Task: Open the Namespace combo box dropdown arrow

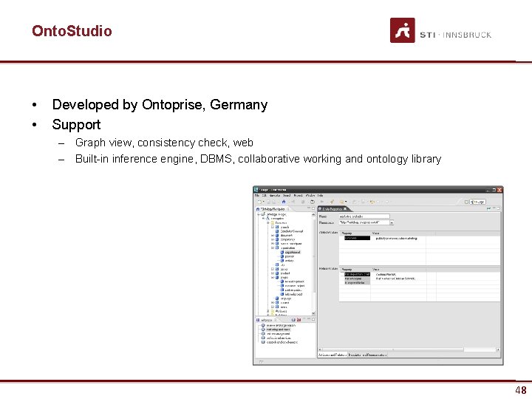Action: [392, 222]
